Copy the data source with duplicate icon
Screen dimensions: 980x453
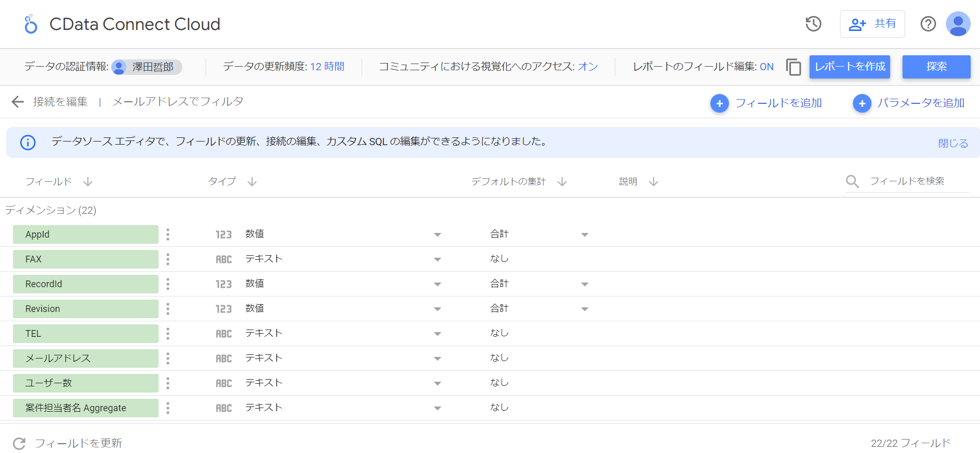(794, 67)
